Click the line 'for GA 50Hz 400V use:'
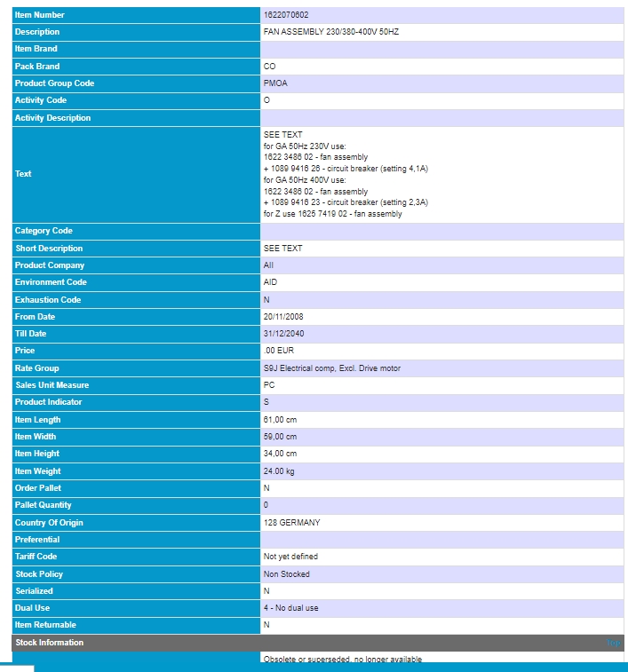Image resolution: width=628 pixels, height=672 pixels. pyautogui.click(x=305, y=180)
